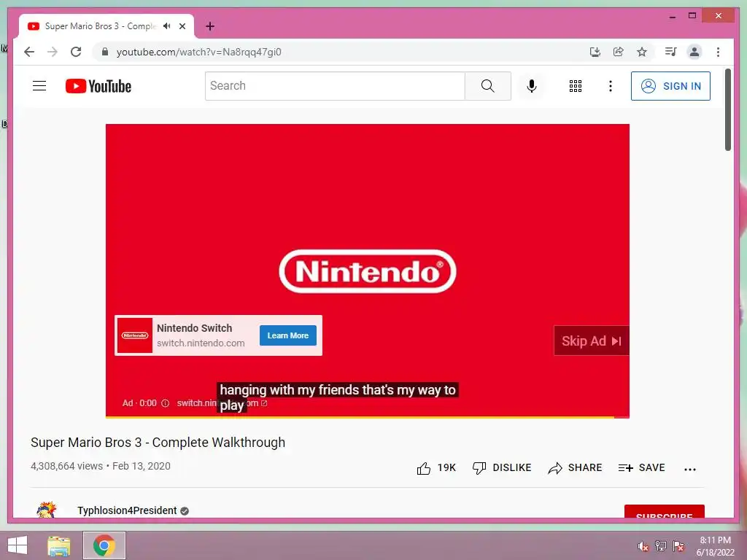Screen dimensions: 747x560
Task: Share this page from address bar
Action: [619, 52]
